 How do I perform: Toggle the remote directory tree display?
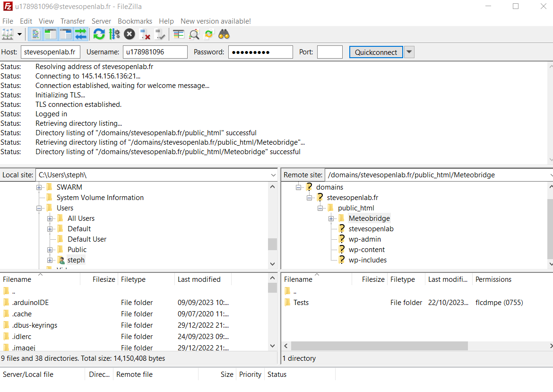tap(66, 34)
